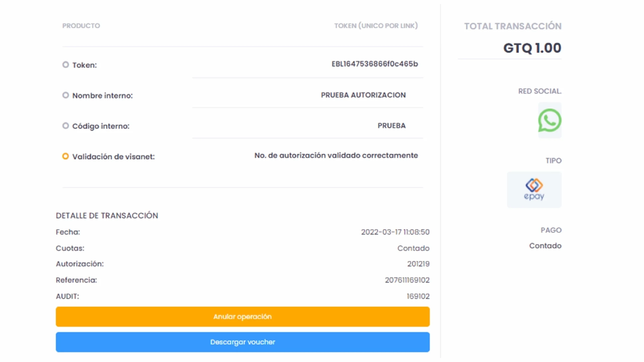Click the Cuotas value Contado in details
Screen dimensions: 644x362
[414, 248]
